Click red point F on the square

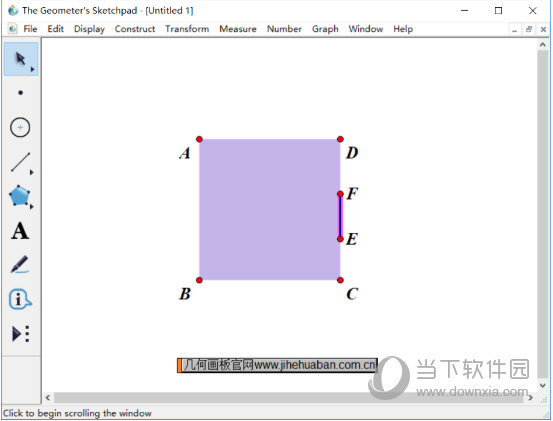340,194
